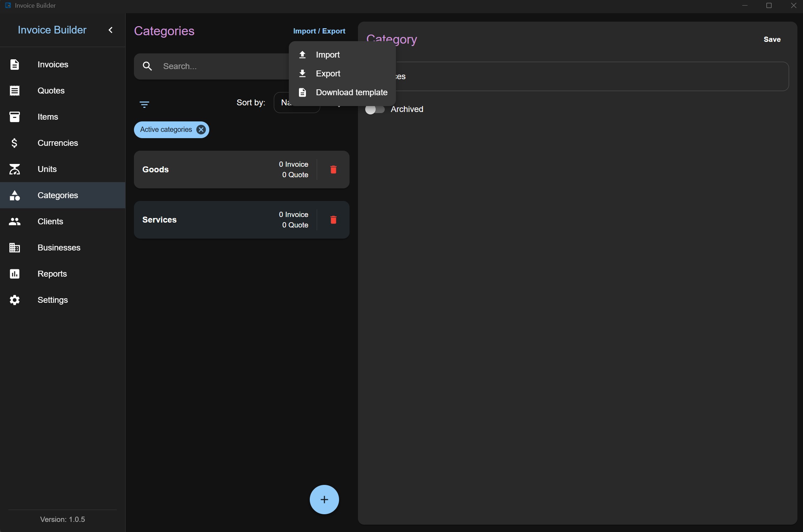Go to Quotes in the sidebar
Image resolution: width=803 pixels, height=532 pixels.
pyautogui.click(x=62, y=91)
